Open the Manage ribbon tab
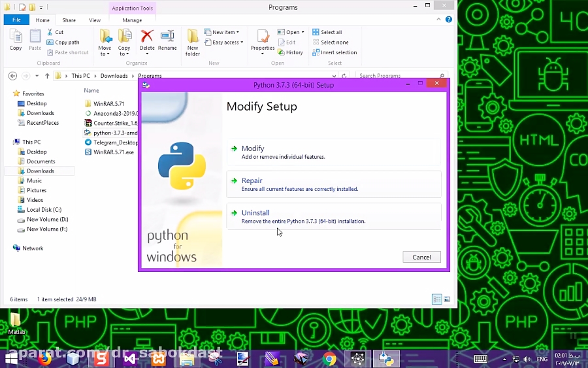Screen dimensions: 588x368 point(132,20)
